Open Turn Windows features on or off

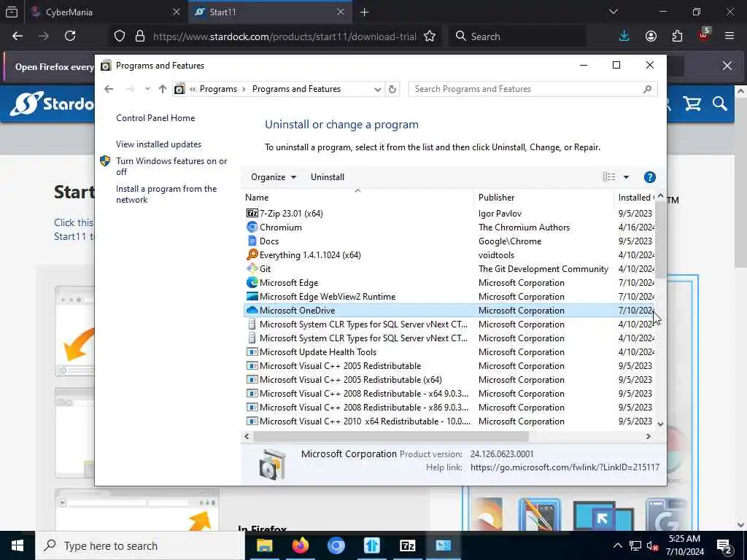pyautogui.click(x=171, y=166)
